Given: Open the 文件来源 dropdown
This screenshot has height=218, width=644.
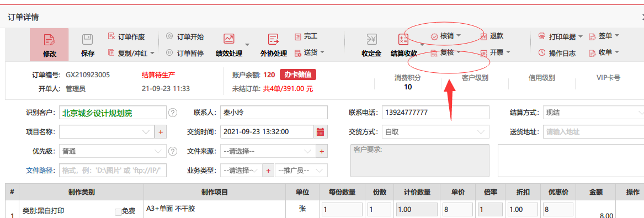Looking at the screenshot, I should click(268, 151).
